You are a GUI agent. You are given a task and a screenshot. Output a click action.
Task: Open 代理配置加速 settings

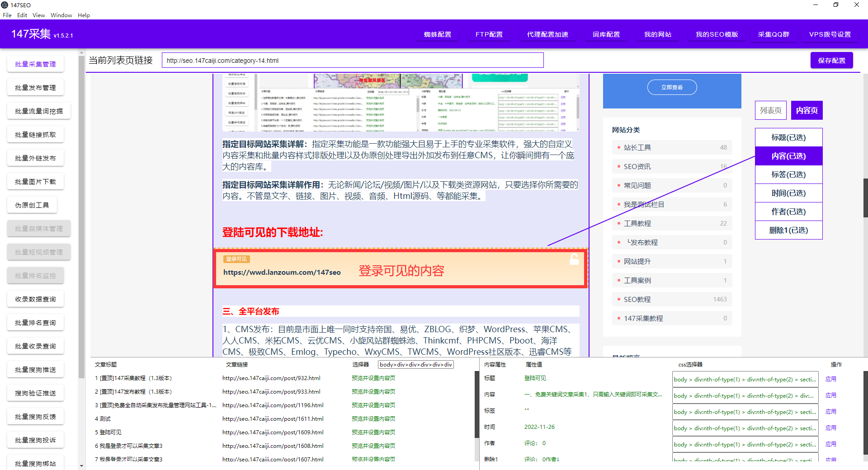547,34
